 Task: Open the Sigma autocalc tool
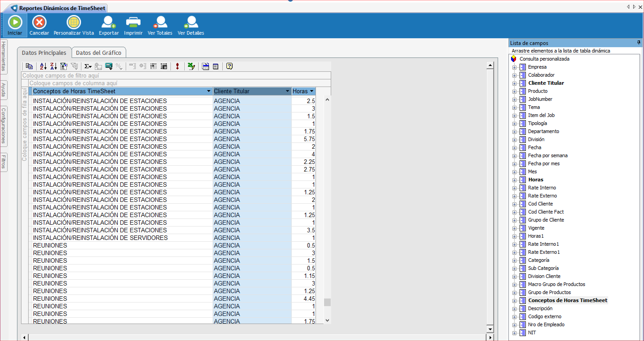87,66
